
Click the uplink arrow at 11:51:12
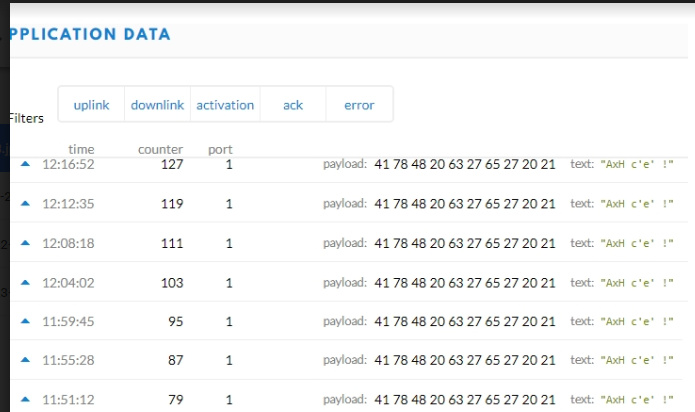pos(26,400)
